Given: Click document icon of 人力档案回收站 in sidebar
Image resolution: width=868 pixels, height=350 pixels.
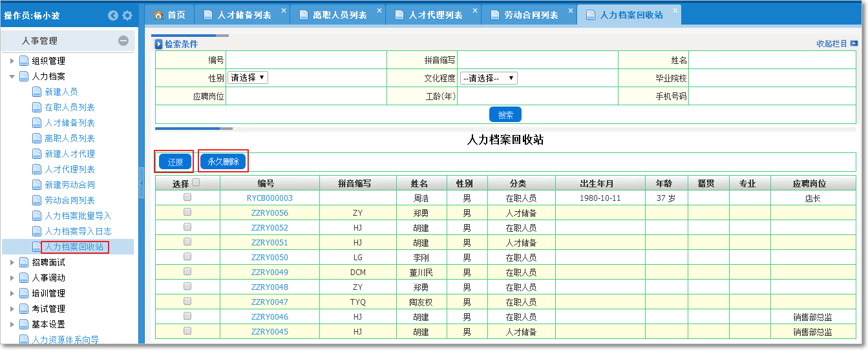Looking at the screenshot, I should (x=37, y=247).
